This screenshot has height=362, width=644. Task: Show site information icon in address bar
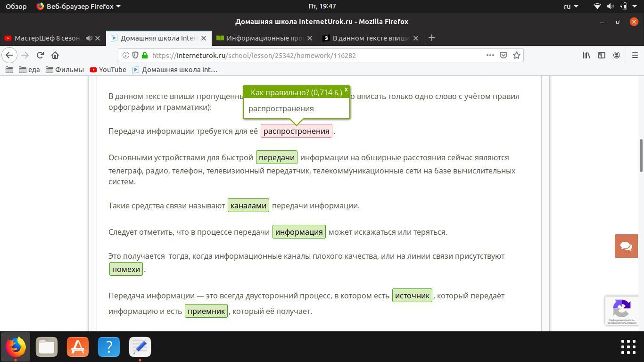[126, 55]
